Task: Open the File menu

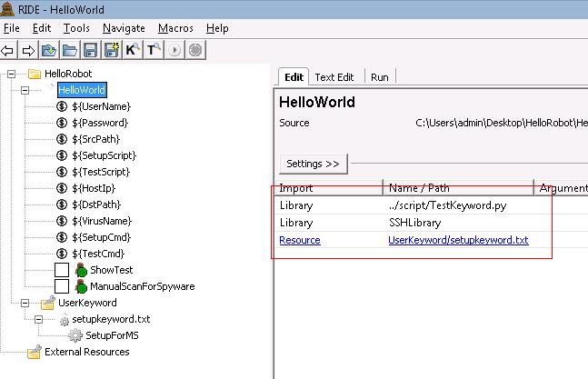Action: point(11,28)
